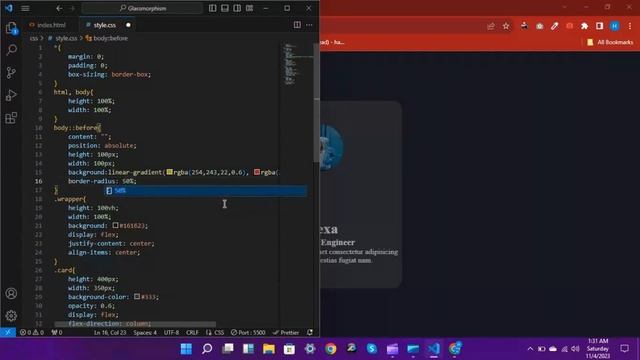Click the Port: 5500 Live Server item
640x360 pixels.
248,332
